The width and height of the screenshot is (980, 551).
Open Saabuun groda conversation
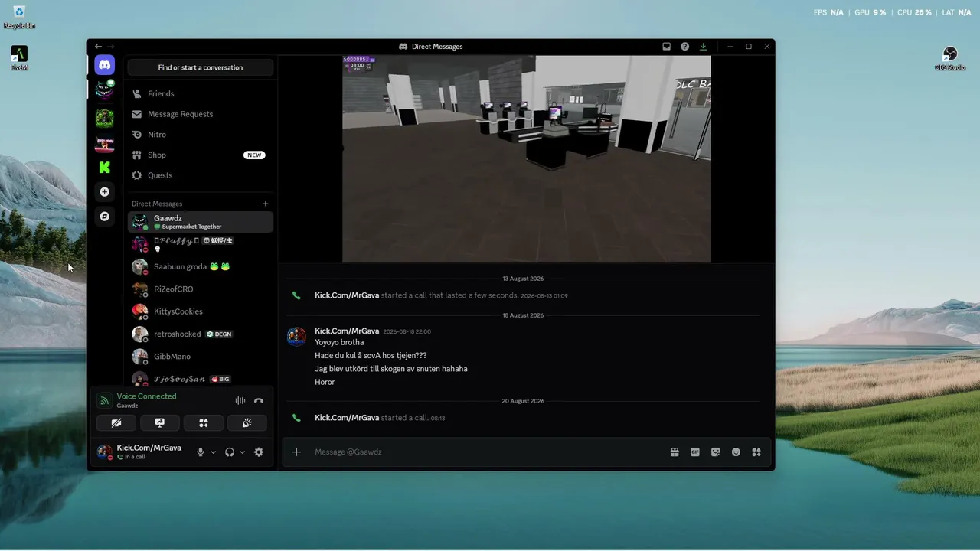[201, 266]
